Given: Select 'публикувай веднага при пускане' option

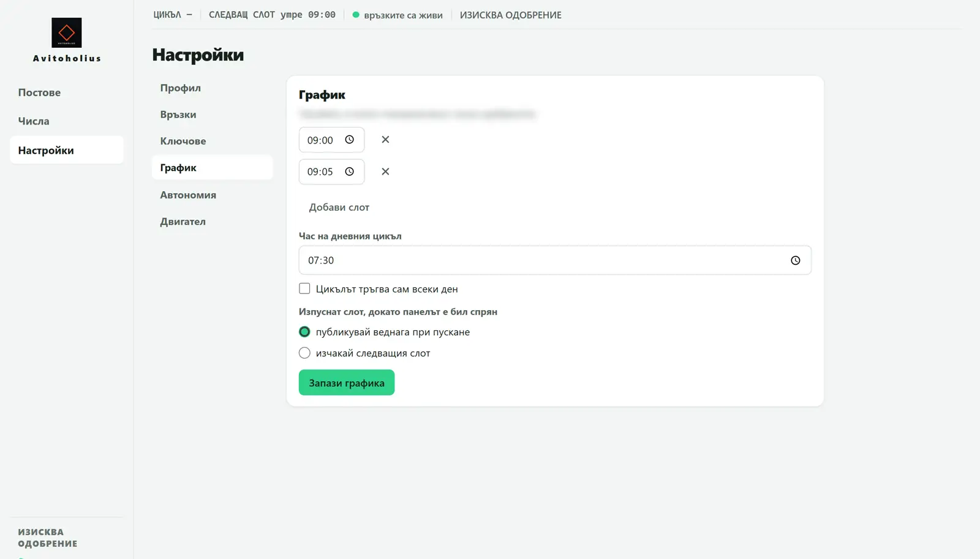Looking at the screenshot, I should (304, 332).
